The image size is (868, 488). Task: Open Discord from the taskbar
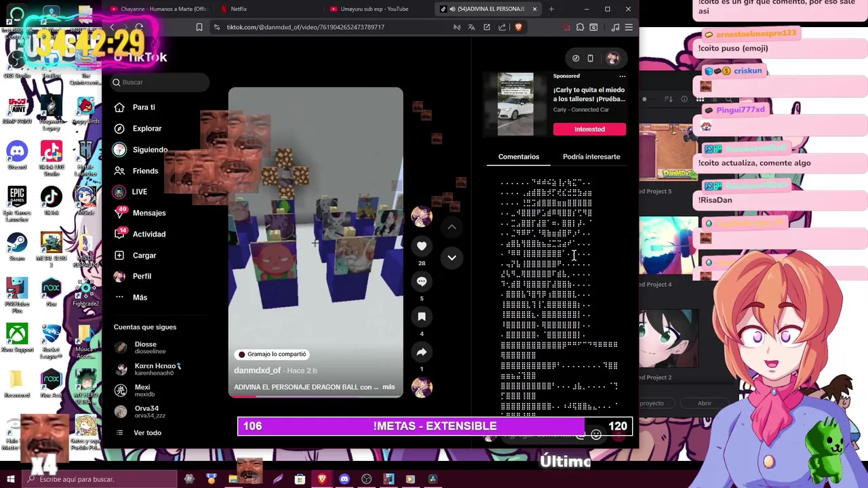point(344,479)
